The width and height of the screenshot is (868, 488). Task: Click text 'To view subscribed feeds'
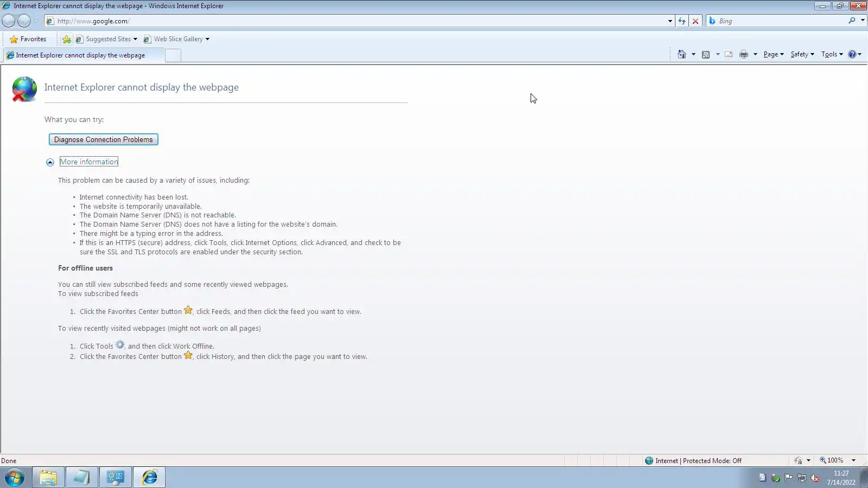click(x=98, y=294)
